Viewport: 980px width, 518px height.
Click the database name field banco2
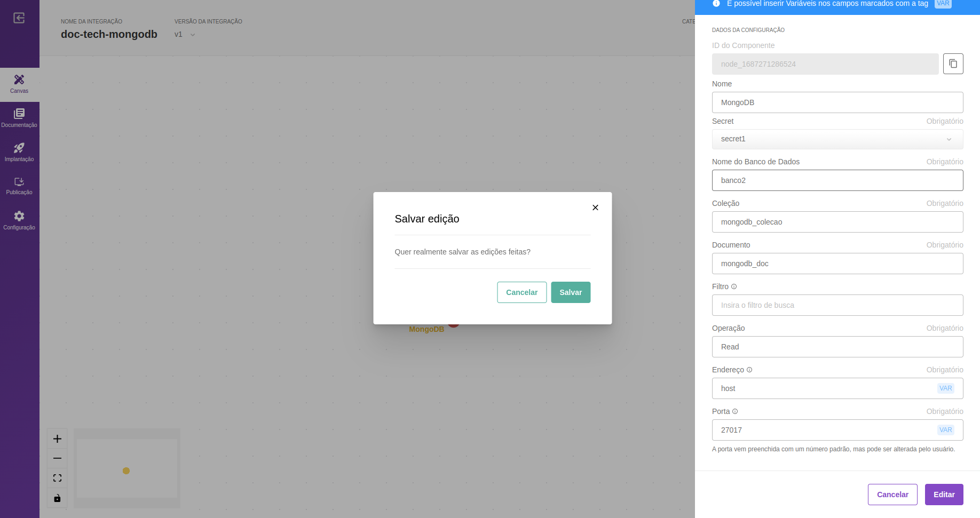pos(837,180)
